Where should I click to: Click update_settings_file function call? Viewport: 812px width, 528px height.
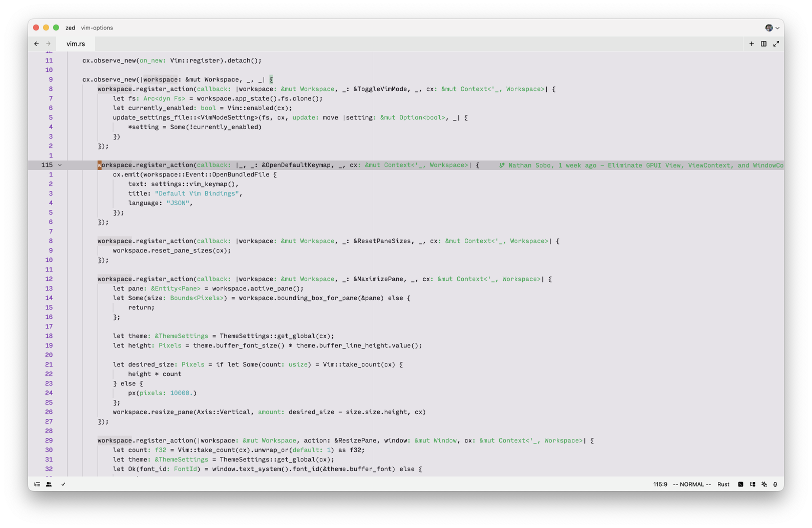click(x=153, y=117)
